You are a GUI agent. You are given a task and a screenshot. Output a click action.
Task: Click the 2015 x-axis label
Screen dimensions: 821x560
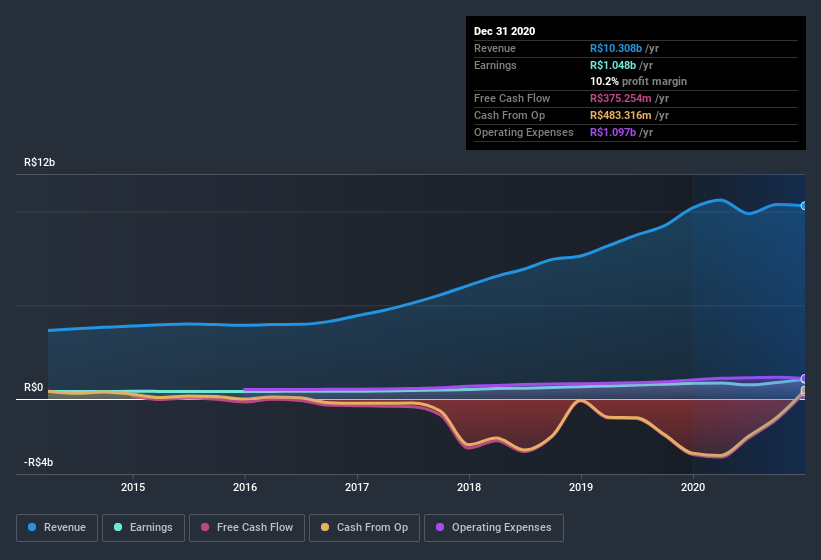(133, 487)
